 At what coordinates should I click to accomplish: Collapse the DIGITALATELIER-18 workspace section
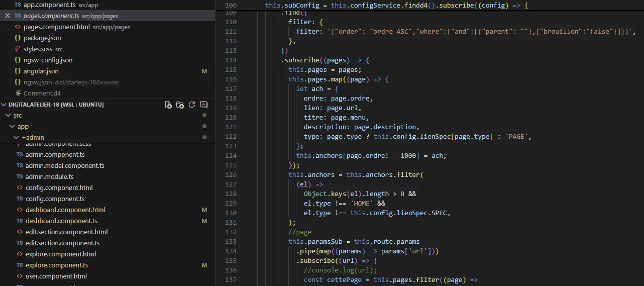coord(5,105)
